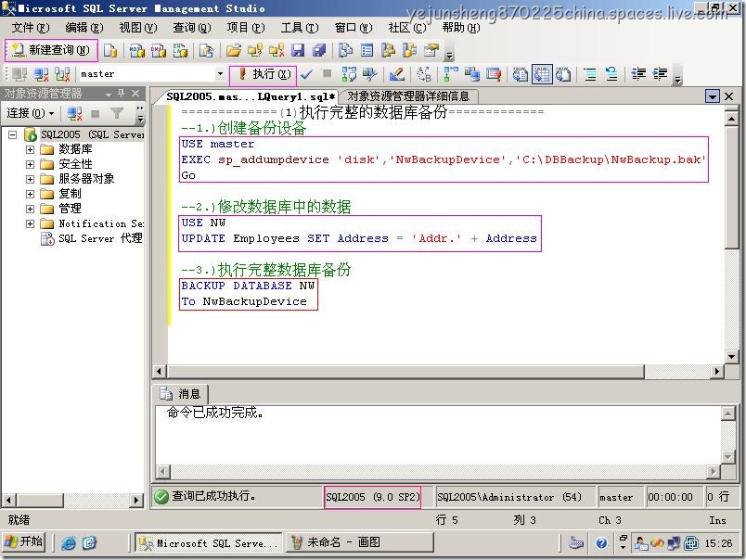Viewport: 746px width, 560px height.
Task: Click the Change Connection icon
Action: [x=62, y=74]
